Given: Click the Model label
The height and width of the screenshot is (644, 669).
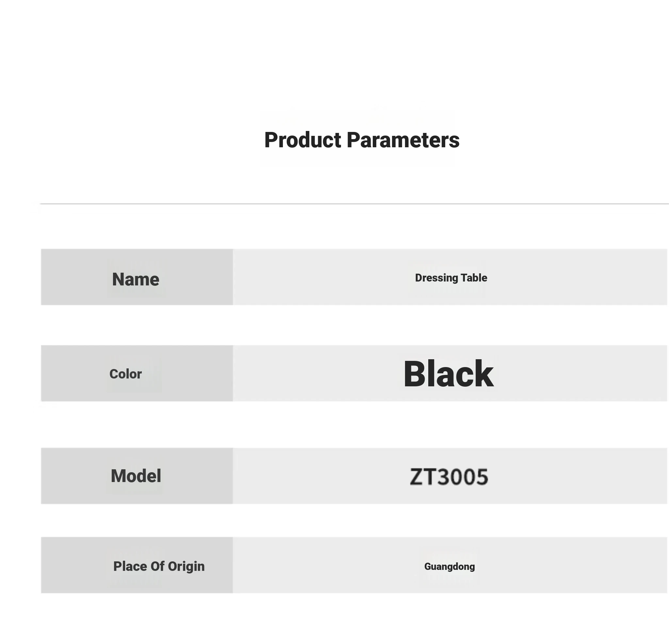Looking at the screenshot, I should pos(136,476).
